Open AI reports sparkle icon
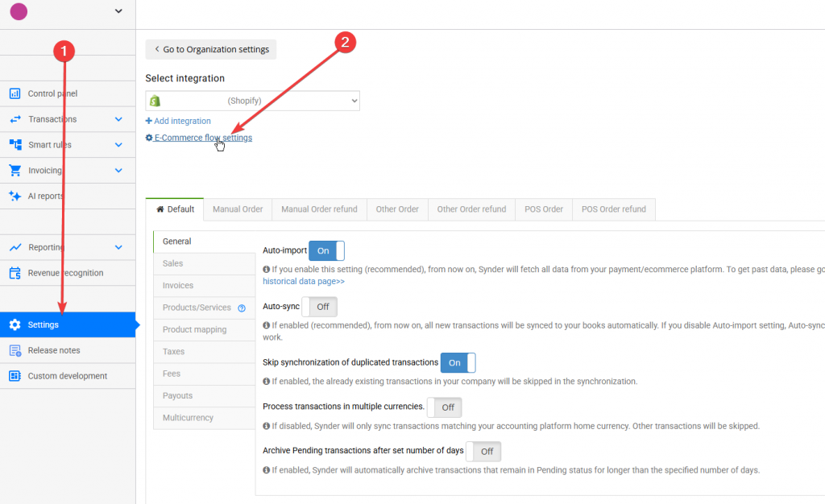 coord(15,196)
